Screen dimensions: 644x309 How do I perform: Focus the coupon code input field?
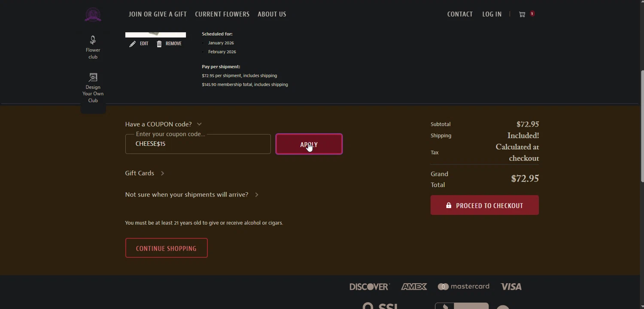[x=198, y=144]
